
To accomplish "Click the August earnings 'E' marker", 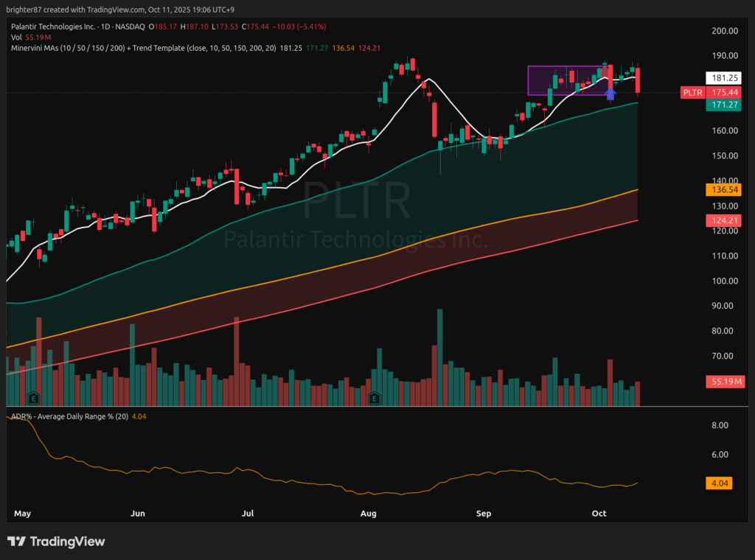I will click(x=374, y=398).
